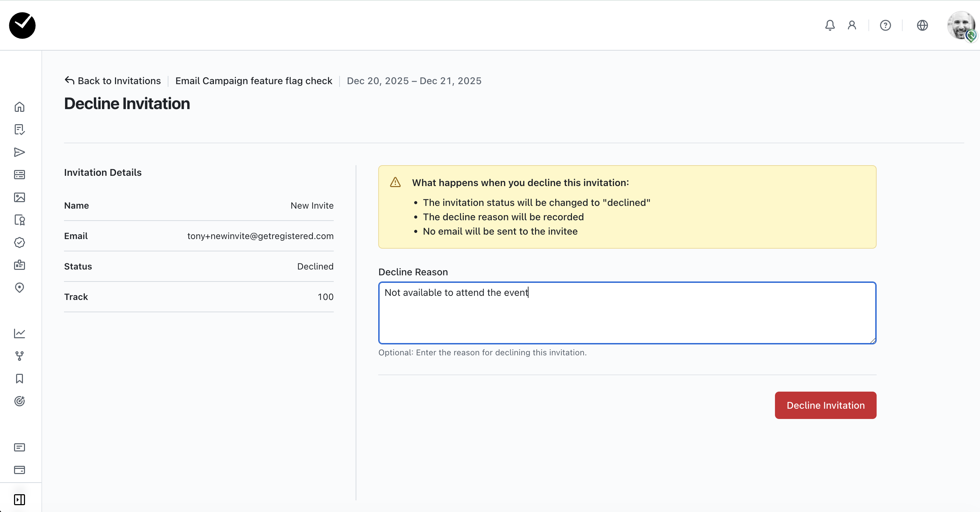Viewport: 980px width, 512px height.
Task: Open the map pin location icon
Action: [x=20, y=288]
